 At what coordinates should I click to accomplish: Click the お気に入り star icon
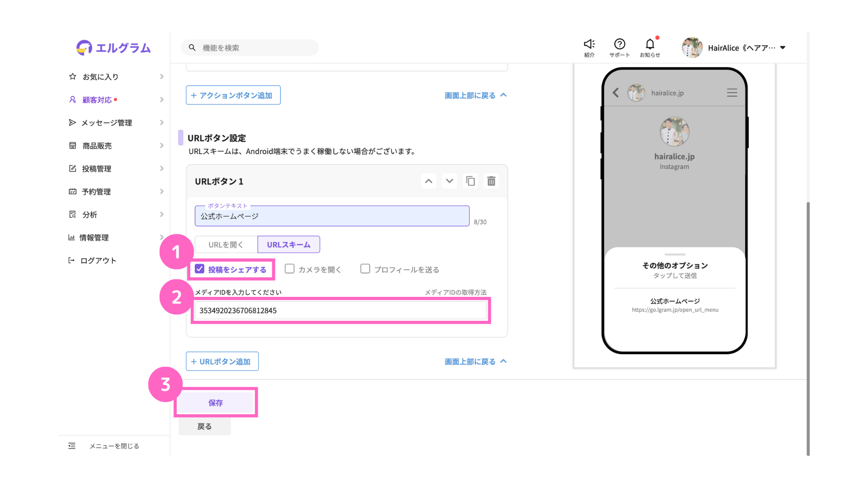coord(72,76)
